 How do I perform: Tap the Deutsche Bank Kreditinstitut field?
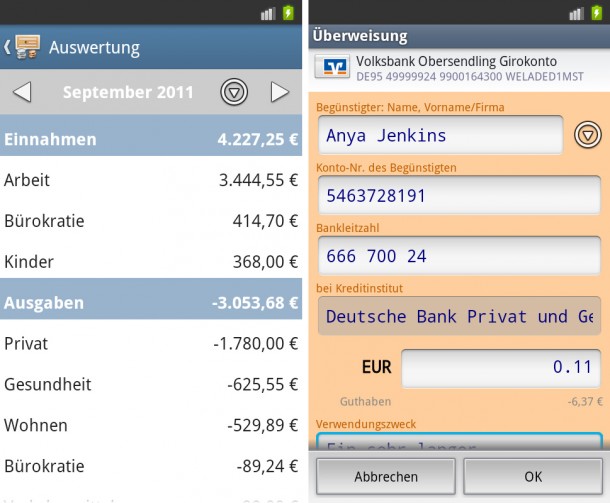click(458, 316)
